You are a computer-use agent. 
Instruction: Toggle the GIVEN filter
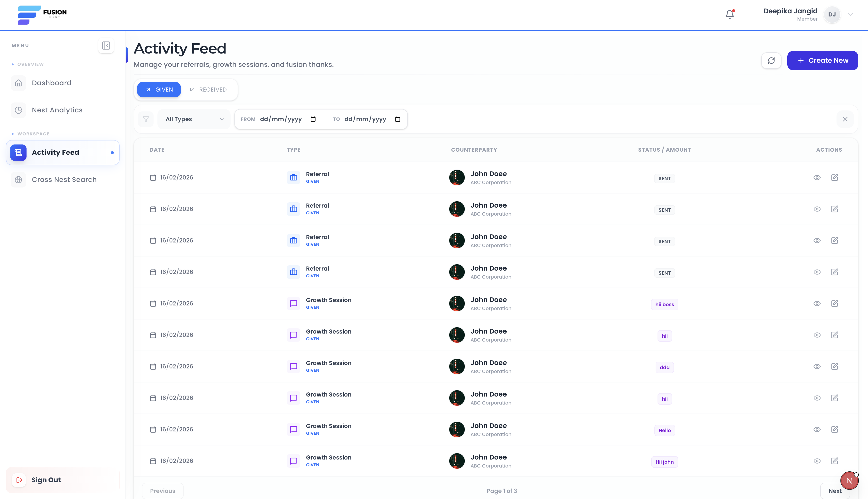point(159,89)
